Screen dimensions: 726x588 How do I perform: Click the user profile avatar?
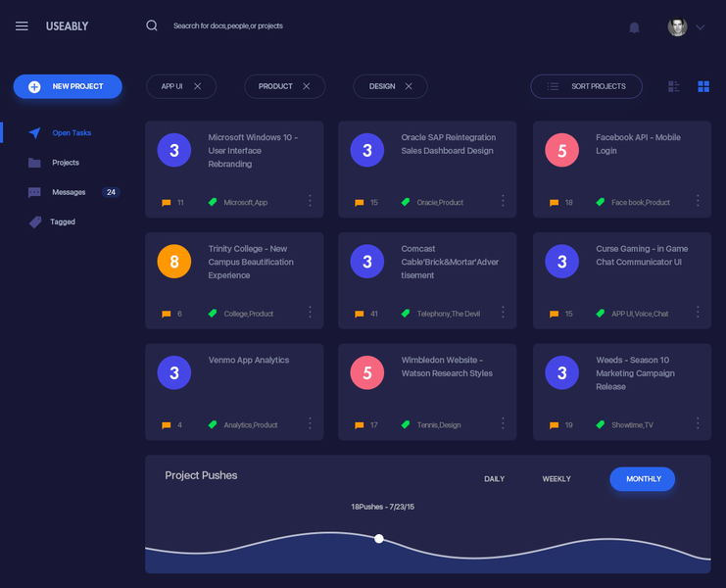(677, 26)
